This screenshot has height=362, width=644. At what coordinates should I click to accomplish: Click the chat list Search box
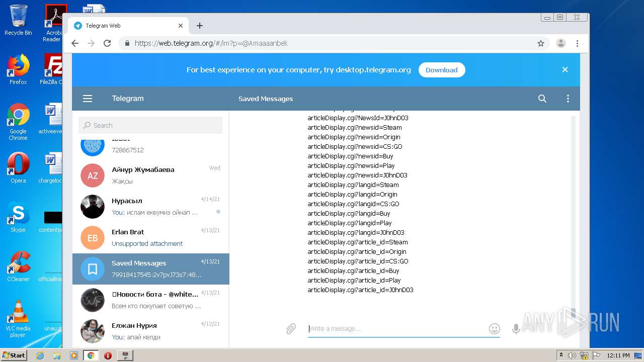(150, 125)
